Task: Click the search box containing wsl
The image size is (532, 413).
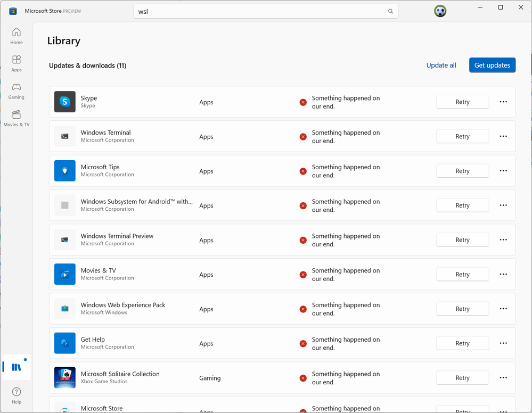Action: [x=266, y=11]
